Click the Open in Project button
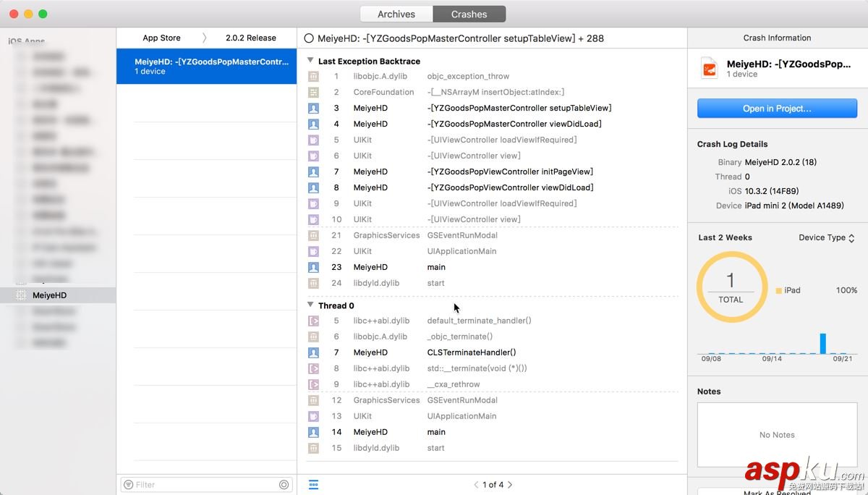The image size is (868, 495). (x=776, y=108)
